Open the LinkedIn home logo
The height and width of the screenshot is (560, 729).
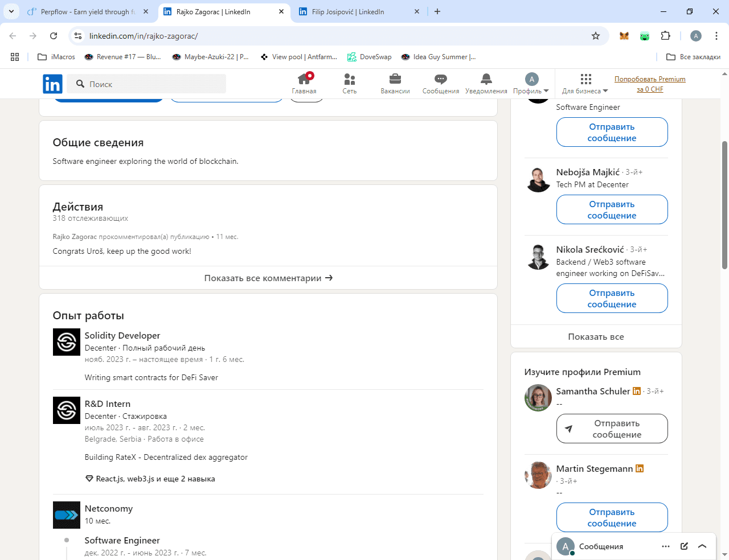pos(52,84)
